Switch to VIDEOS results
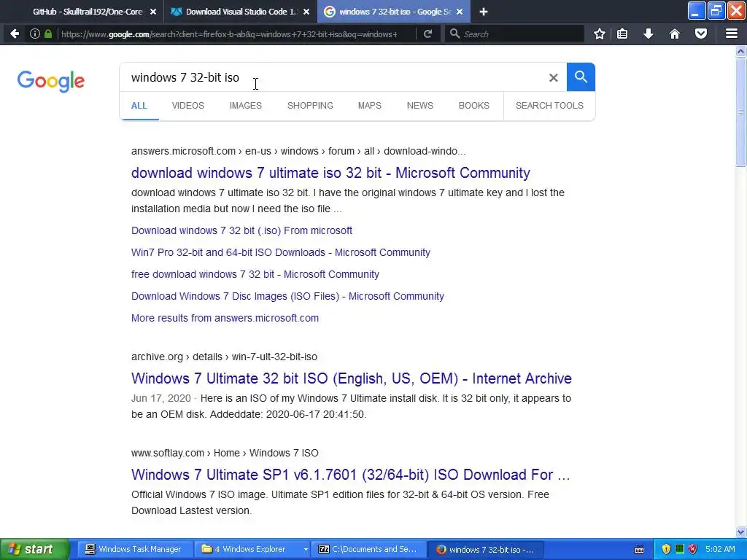Screen dimensions: 747x560 pos(187,106)
